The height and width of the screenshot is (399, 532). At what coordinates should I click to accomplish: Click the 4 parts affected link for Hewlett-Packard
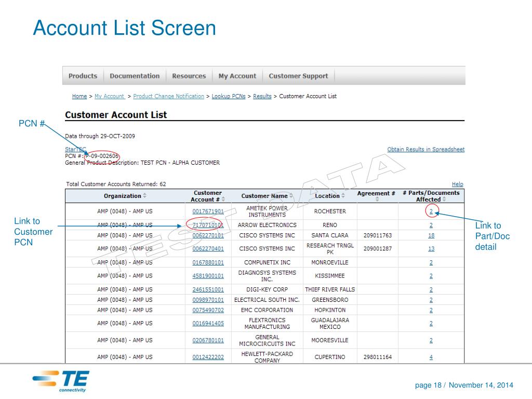pyautogui.click(x=431, y=357)
